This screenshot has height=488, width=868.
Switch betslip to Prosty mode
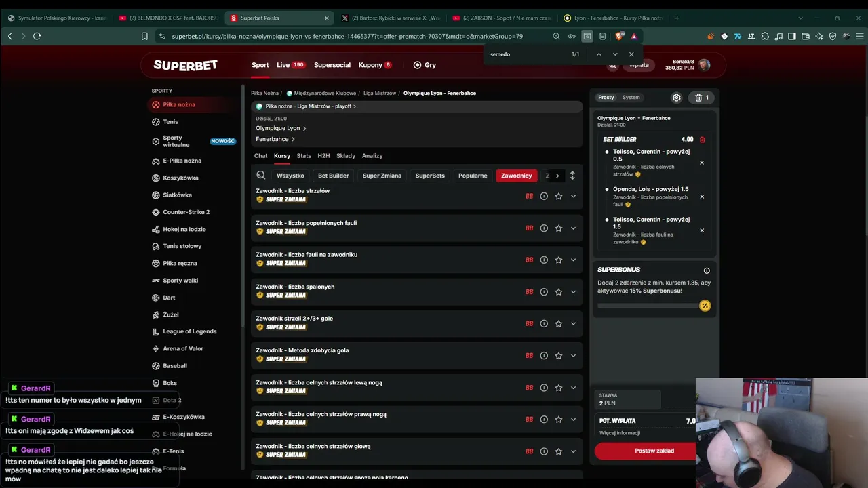click(x=606, y=98)
